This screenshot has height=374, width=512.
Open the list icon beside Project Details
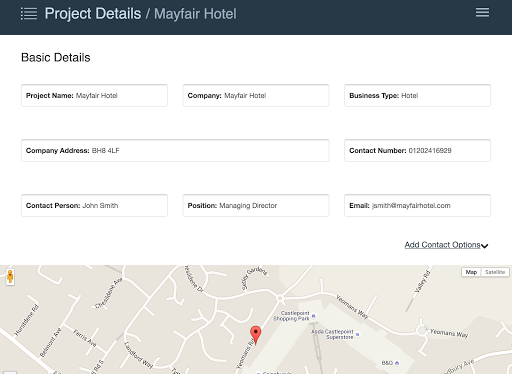tap(29, 14)
